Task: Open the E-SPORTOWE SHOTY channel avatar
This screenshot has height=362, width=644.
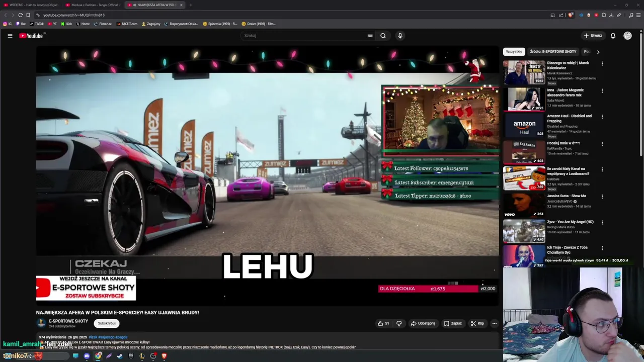Action: tap(41, 323)
